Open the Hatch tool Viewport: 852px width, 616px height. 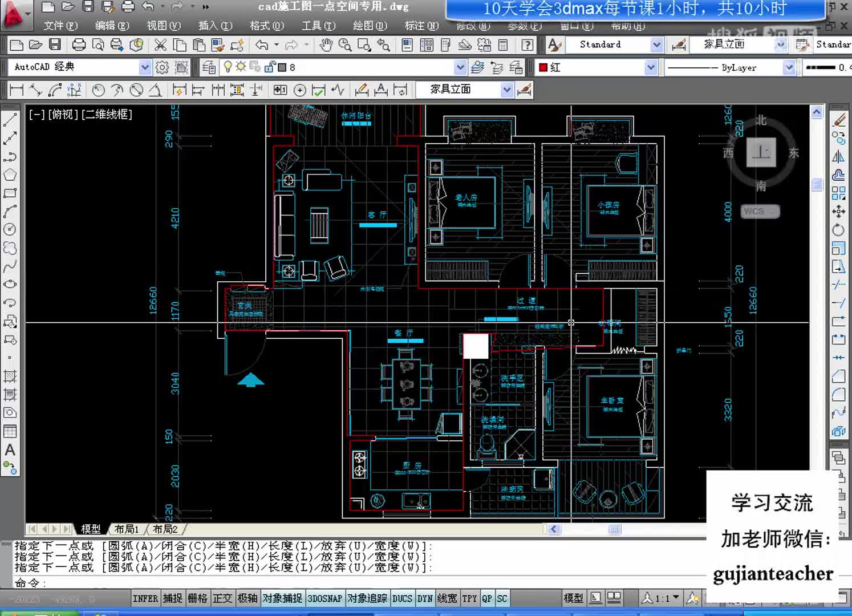tap(10, 375)
